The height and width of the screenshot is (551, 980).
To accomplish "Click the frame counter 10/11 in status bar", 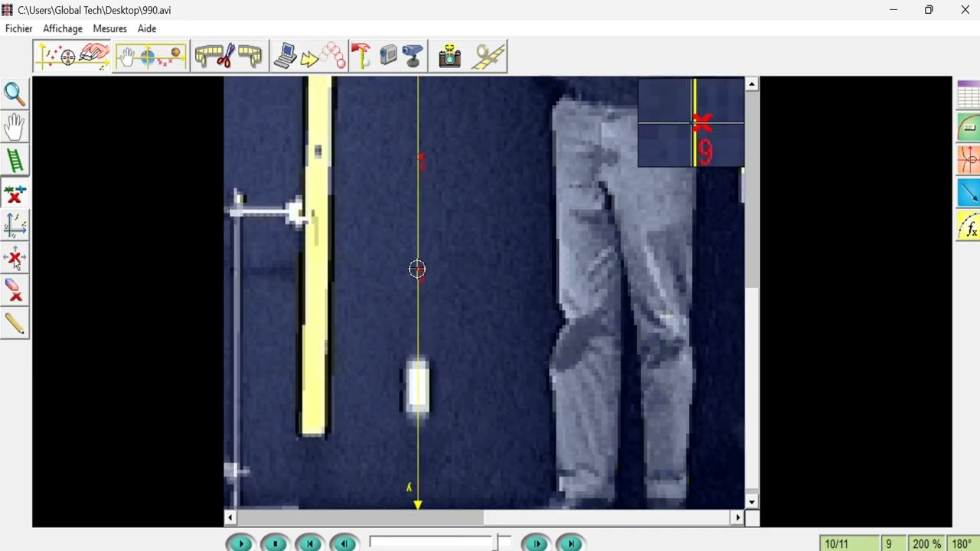I will pyautogui.click(x=850, y=543).
